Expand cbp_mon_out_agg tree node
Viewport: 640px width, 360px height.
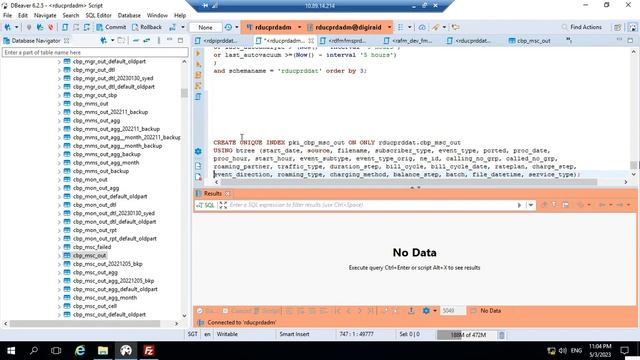(x=59, y=188)
